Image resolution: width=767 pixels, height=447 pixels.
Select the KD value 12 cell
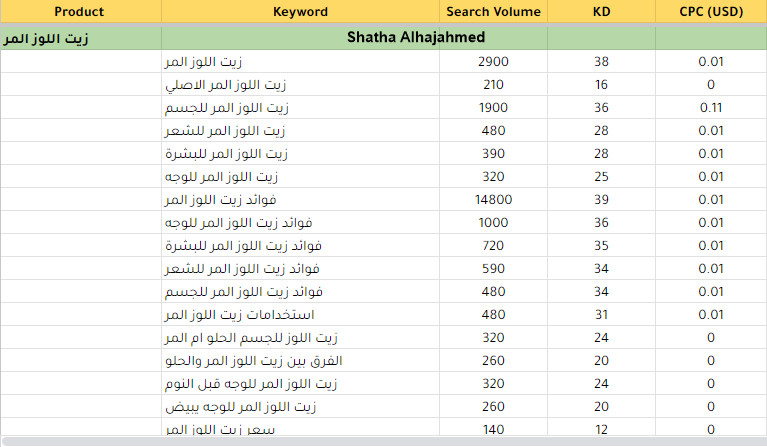tap(601, 429)
